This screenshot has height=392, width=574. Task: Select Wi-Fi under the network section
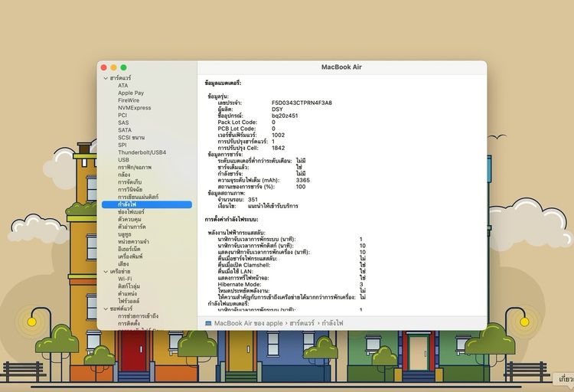click(x=125, y=279)
